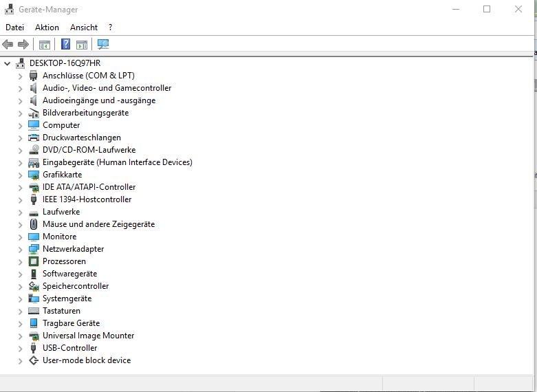
Task: Select the Audioeingänge und -ausgänge row
Action: coord(99,100)
